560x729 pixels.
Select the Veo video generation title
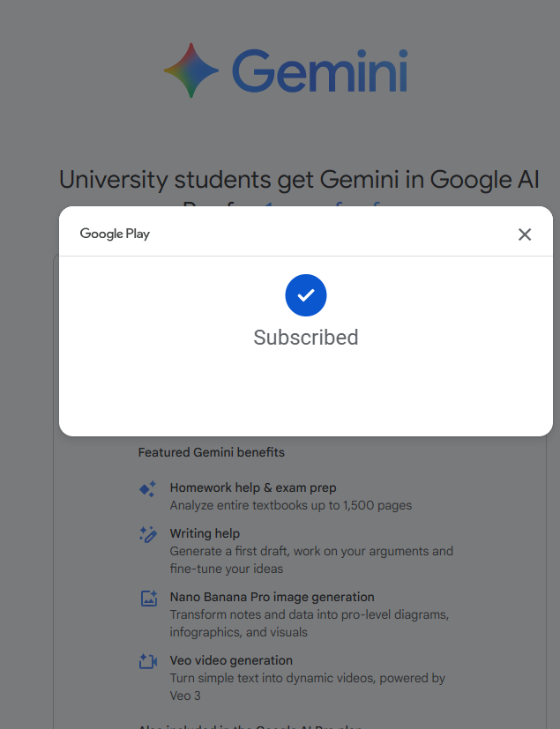click(231, 660)
